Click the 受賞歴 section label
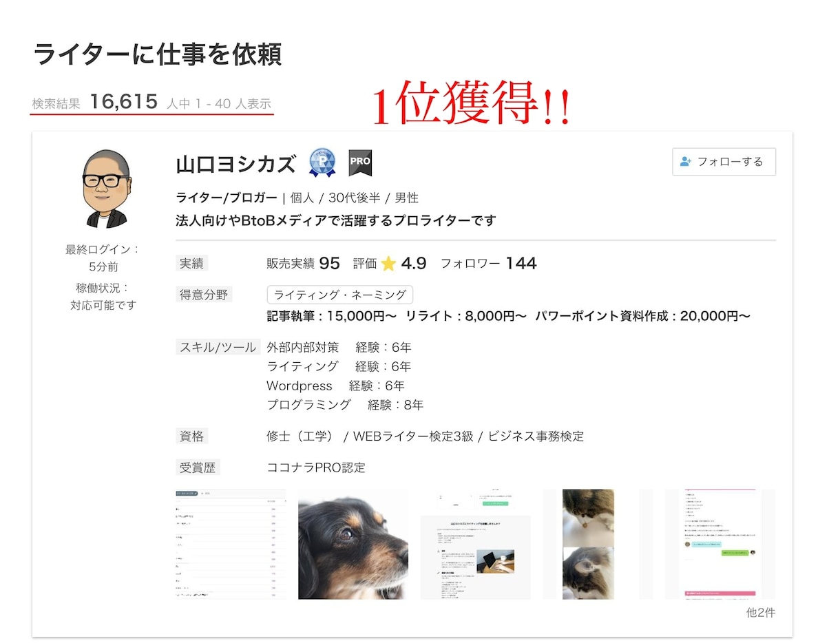The width and height of the screenshot is (840, 643). (198, 468)
